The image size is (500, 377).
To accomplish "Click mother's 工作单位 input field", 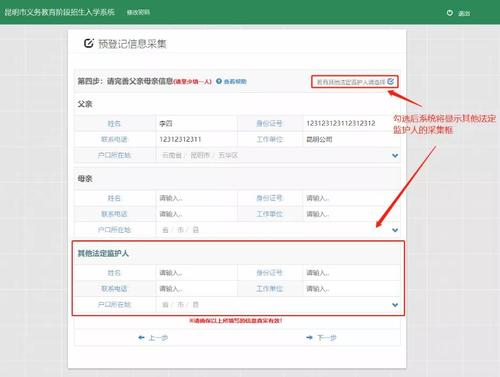I will point(352,214).
